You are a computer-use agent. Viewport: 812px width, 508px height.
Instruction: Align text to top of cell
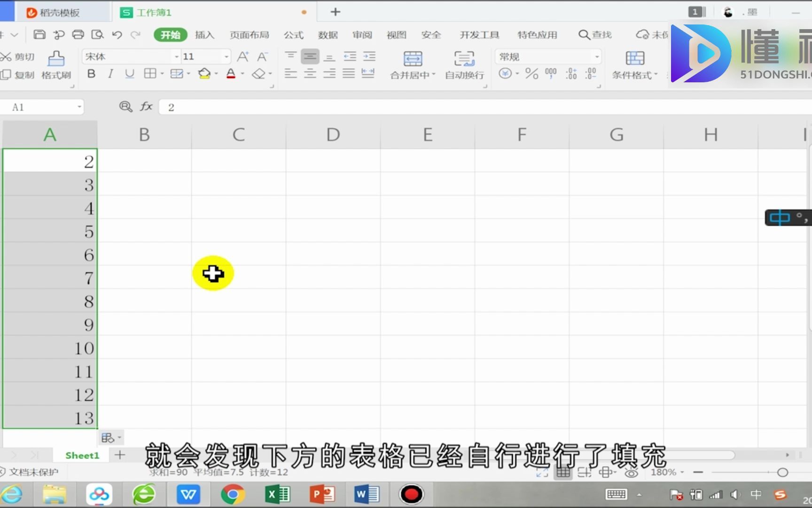tap(291, 56)
